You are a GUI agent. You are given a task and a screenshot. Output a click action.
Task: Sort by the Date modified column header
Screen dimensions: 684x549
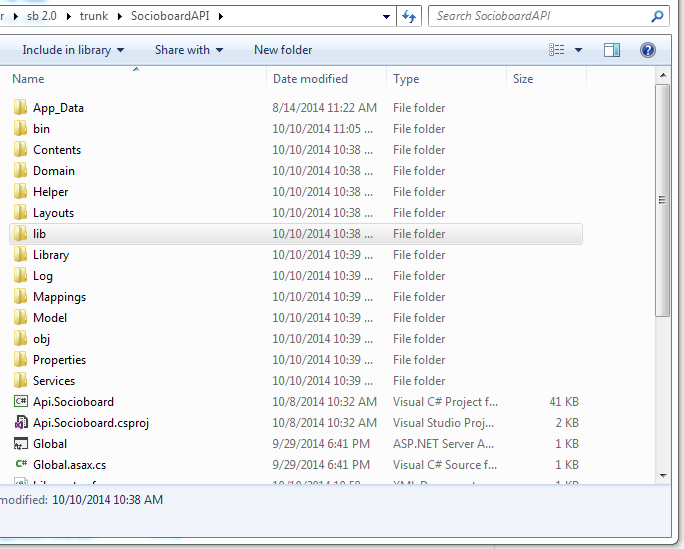[x=310, y=79]
